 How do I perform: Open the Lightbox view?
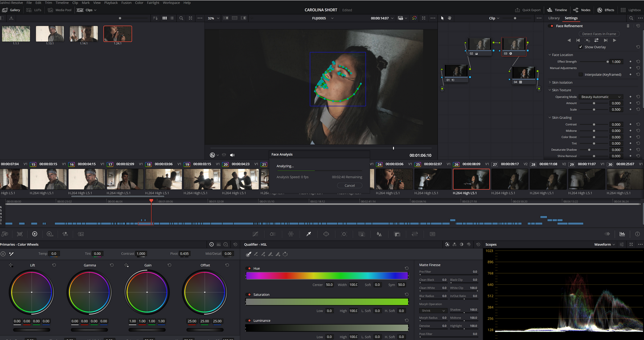pos(631,10)
